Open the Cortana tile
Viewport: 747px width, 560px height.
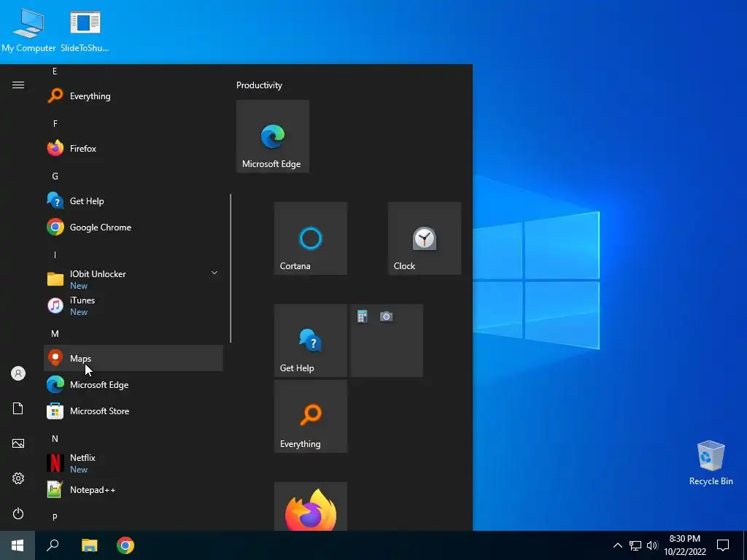point(311,238)
